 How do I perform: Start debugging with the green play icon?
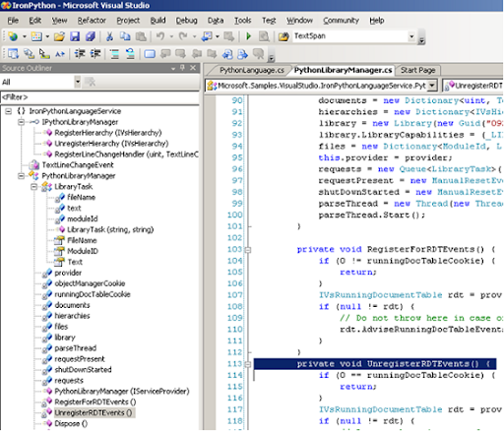point(248,36)
